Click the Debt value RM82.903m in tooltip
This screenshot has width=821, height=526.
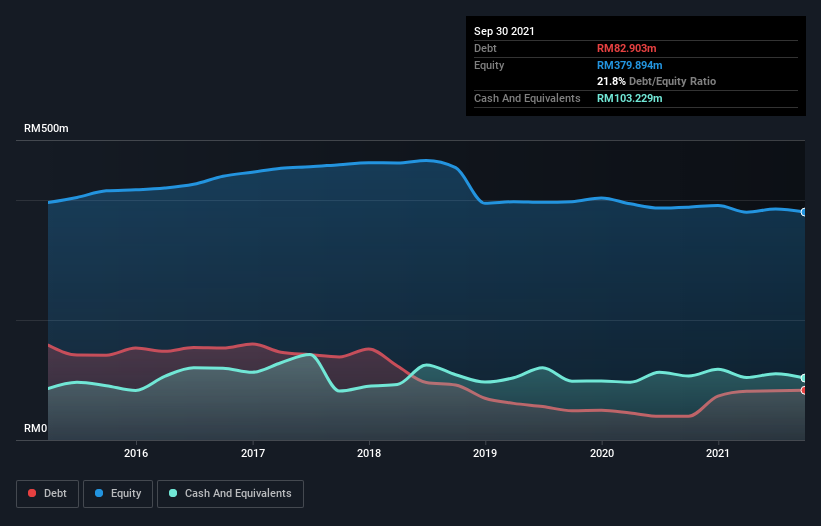click(627, 48)
